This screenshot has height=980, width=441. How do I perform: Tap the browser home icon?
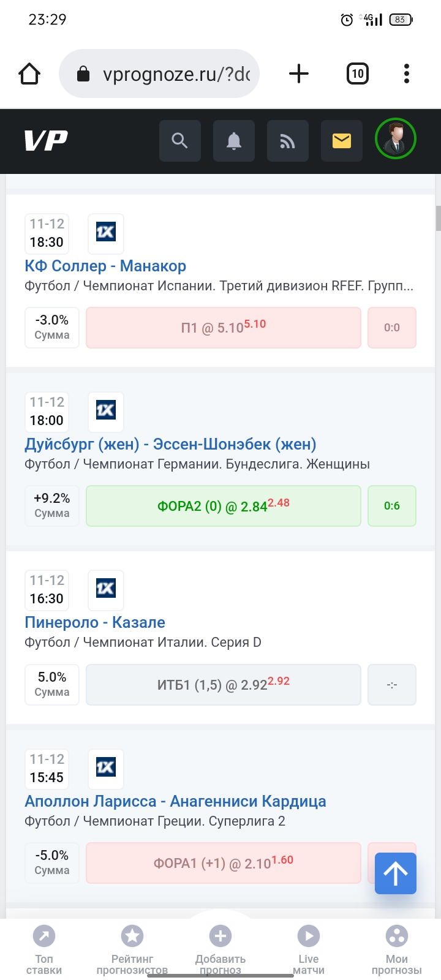click(x=29, y=74)
